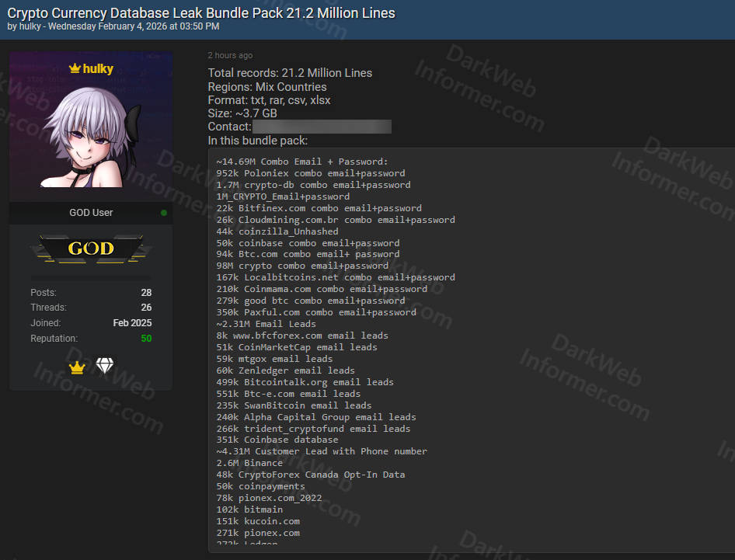Click the gold crown award badge

pyautogui.click(x=76, y=367)
